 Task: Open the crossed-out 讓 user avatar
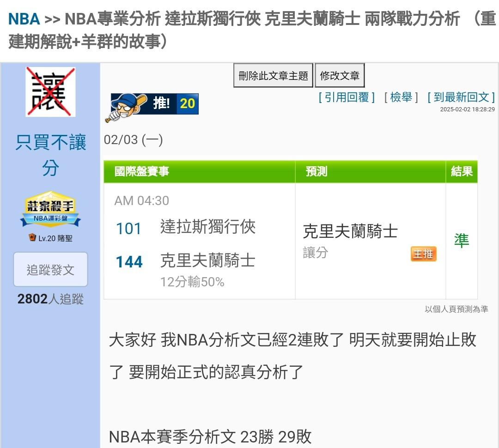click(51, 92)
